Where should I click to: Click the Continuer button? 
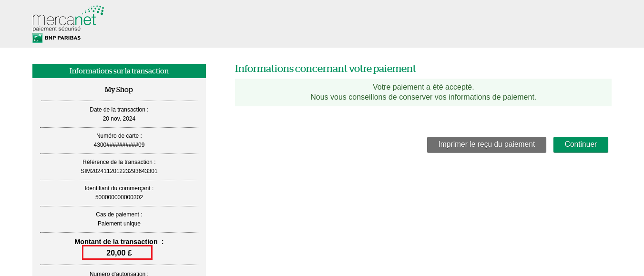click(580, 144)
